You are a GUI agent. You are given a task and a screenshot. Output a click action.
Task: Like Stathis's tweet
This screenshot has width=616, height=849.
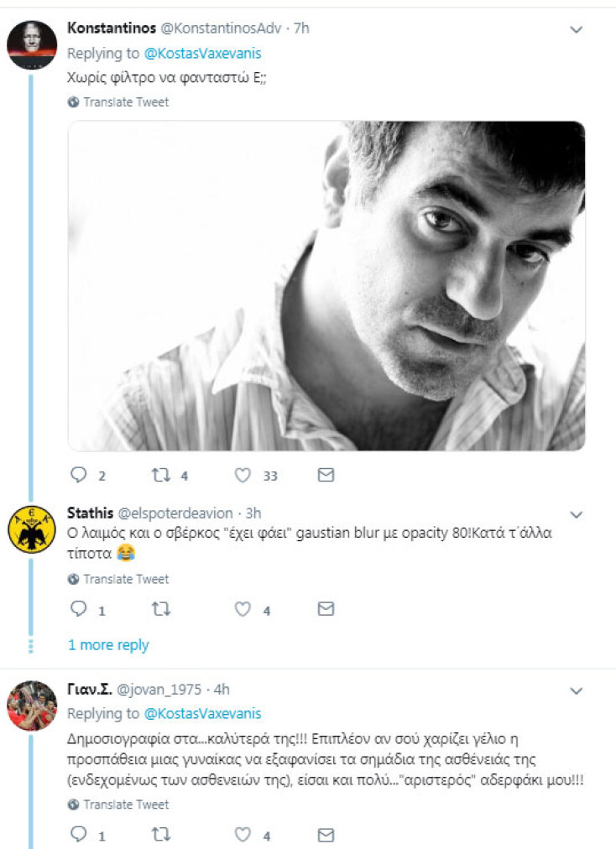click(x=243, y=610)
